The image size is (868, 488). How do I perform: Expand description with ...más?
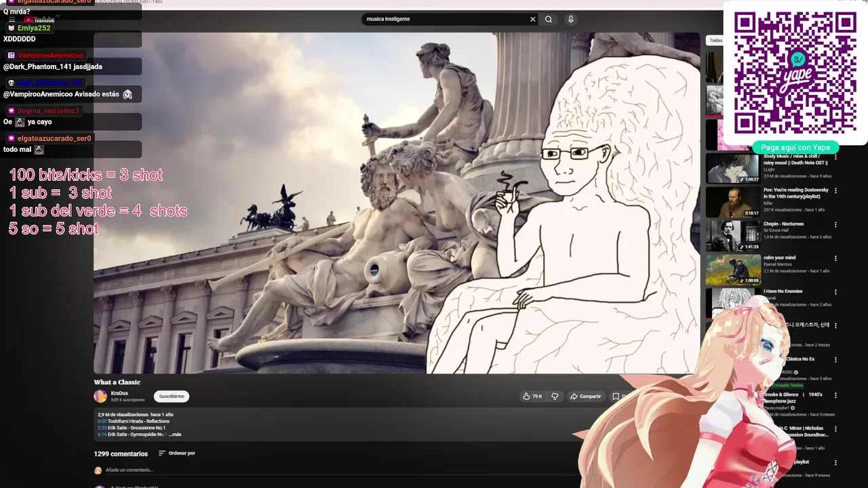(175, 434)
